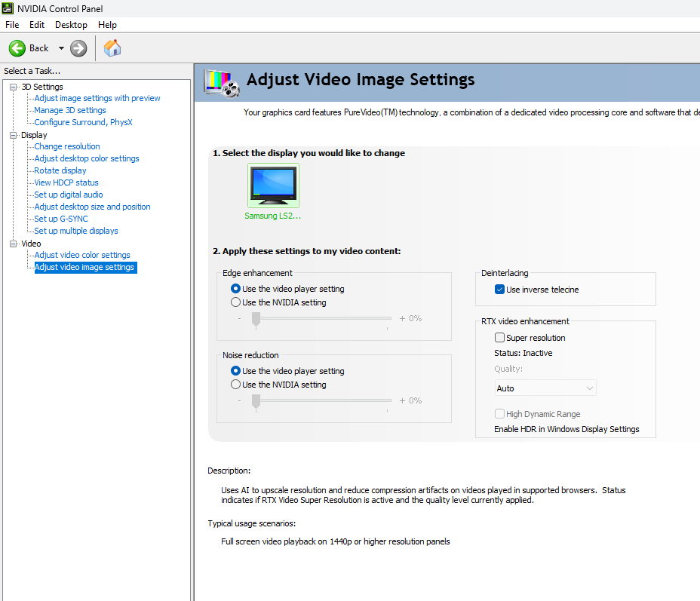Open the File menu
Viewport: 700px width, 601px height.
(x=12, y=25)
